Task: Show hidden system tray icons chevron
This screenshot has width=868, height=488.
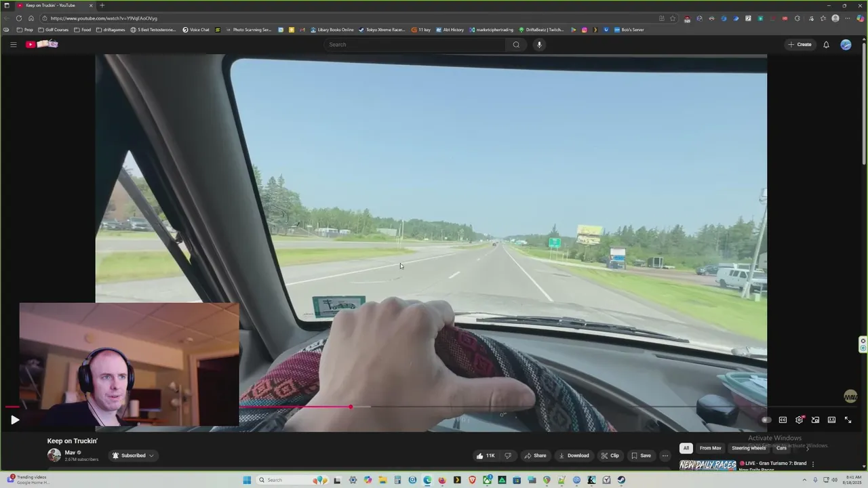Action: point(805,480)
